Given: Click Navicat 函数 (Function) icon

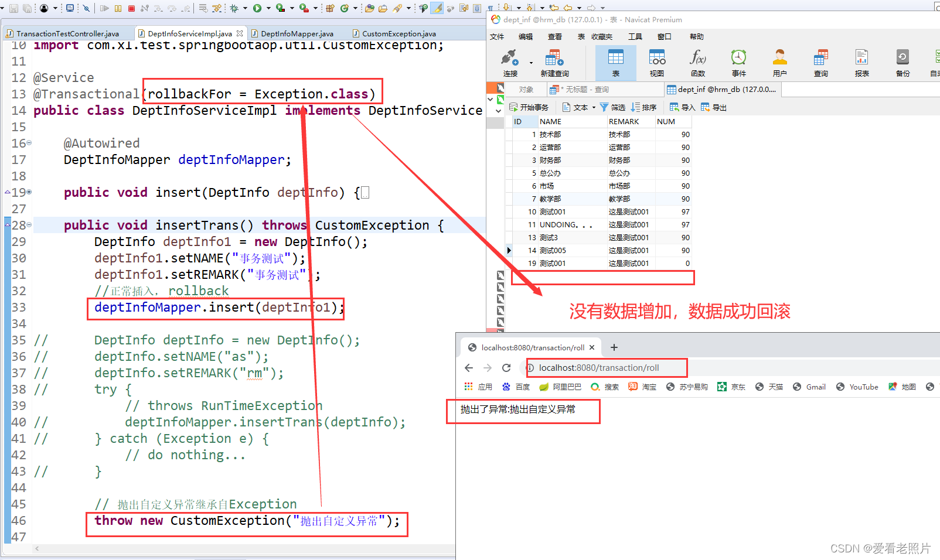Looking at the screenshot, I should tap(697, 63).
